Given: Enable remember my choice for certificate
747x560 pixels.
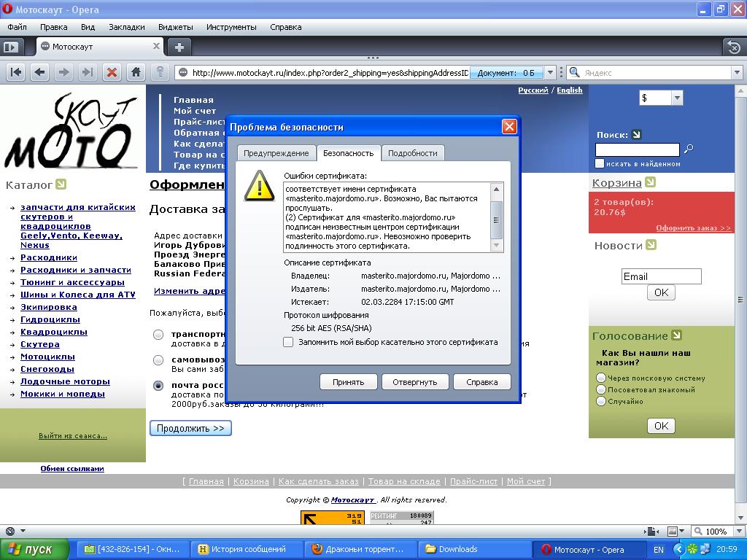Looking at the screenshot, I should point(288,342).
